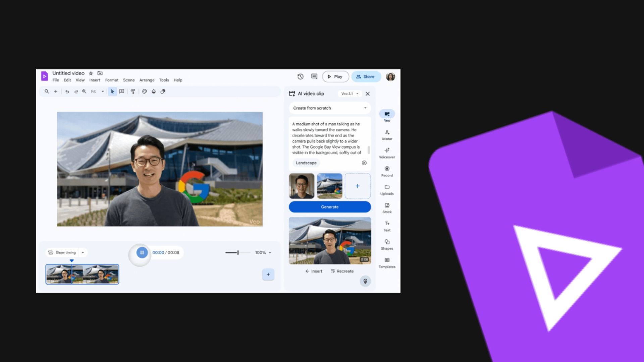Select the arrow cursor tool
The width and height of the screenshot is (644, 362).
(x=112, y=92)
